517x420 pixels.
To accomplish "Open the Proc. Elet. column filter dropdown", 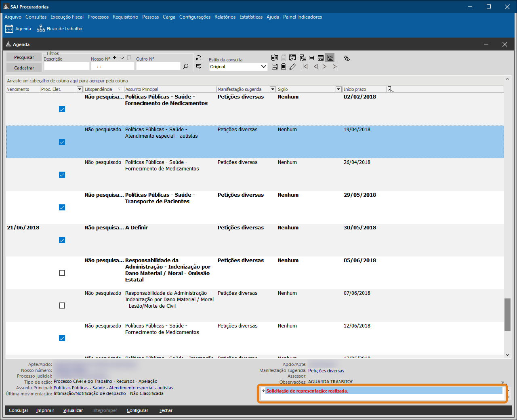I will 80,89.
